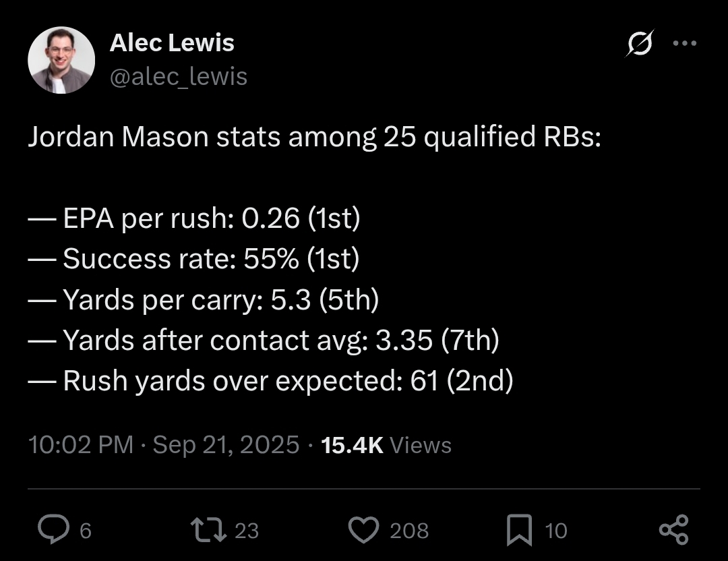The width and height of the screenshot is (728, 561).
Task: Click the Rush yards over expected line
Action: click(x=271, y=381)
